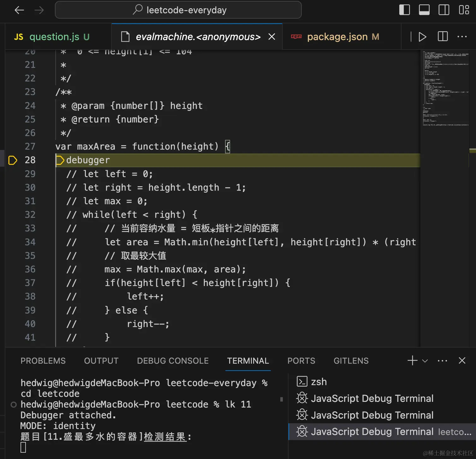This screenshot has width=476, height=459.
Task: Click the @return {number} comment line
Action: point(110,119)
